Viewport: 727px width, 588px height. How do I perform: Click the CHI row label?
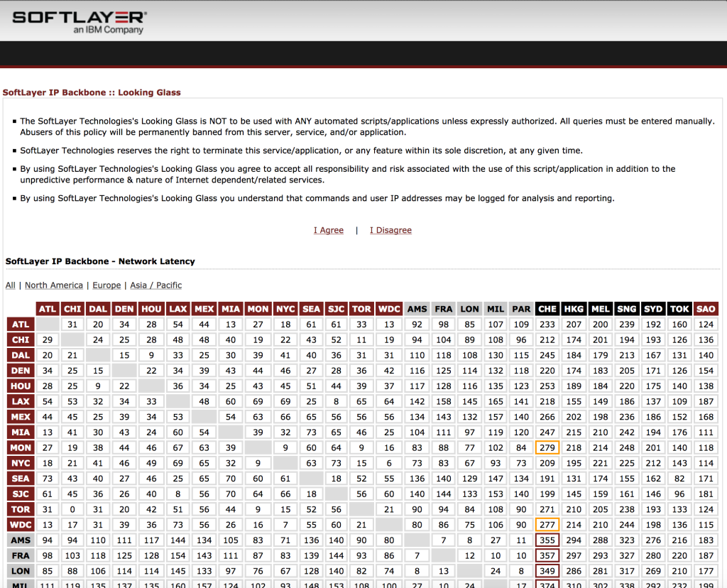(21, 339)
